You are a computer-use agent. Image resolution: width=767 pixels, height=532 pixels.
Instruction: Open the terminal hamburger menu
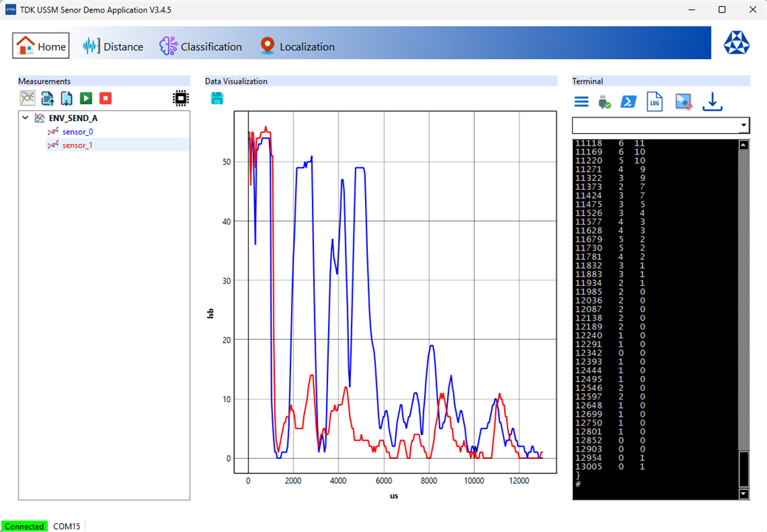pyautogui.click(x=582, y=102)
